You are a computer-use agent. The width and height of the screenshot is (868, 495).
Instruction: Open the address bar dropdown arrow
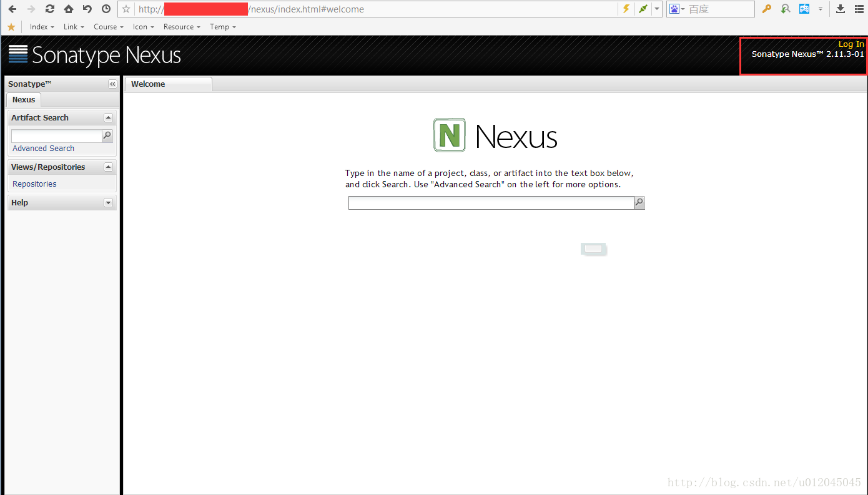657,9
